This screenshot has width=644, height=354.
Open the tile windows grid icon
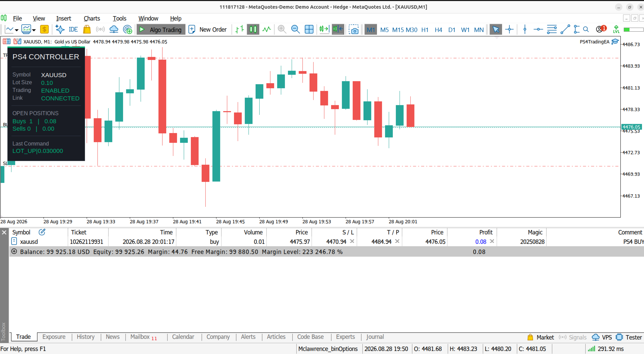[309, 30]
